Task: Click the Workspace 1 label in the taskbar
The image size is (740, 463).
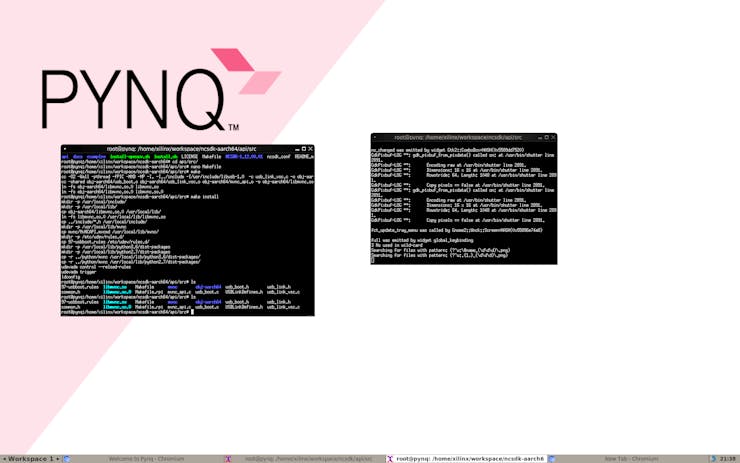Action: tap(31, 459)
